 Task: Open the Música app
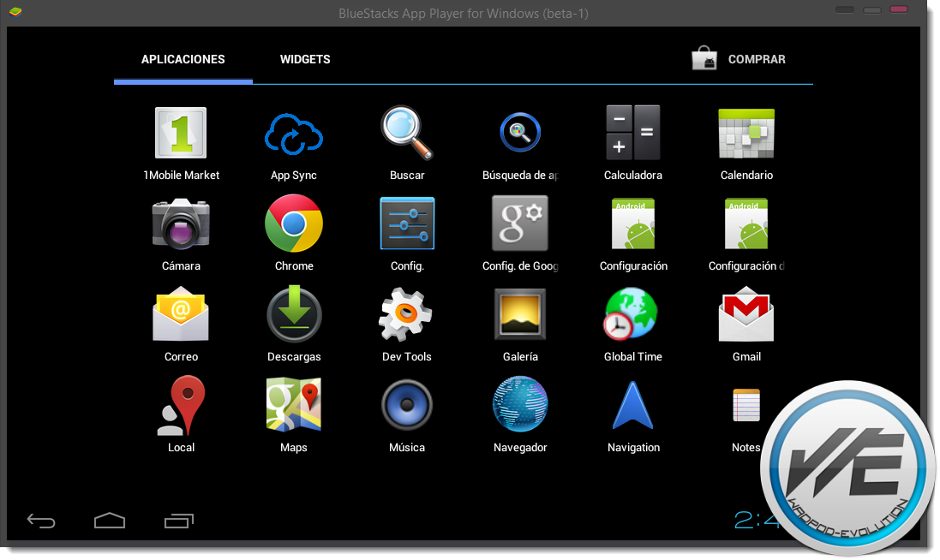(407, 406)
